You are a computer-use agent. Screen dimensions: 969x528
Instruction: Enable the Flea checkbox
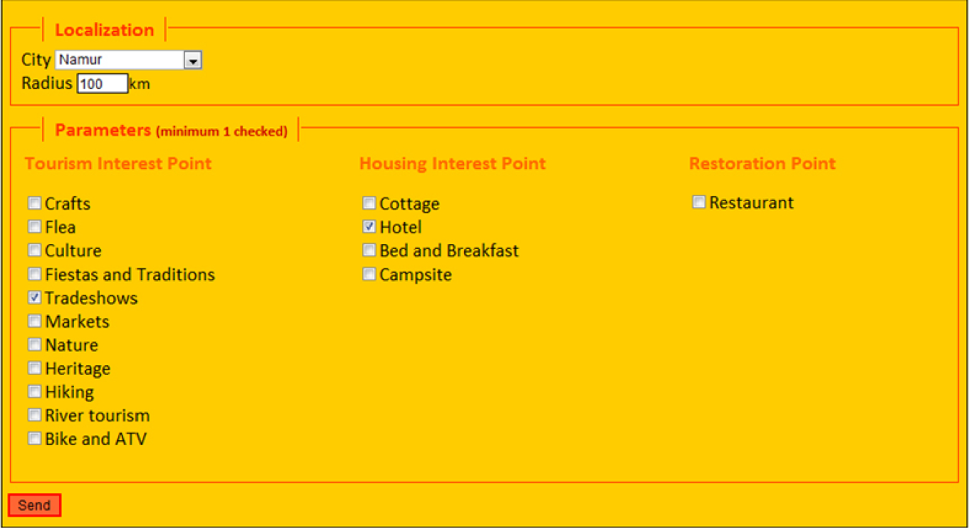click(35, 226)
